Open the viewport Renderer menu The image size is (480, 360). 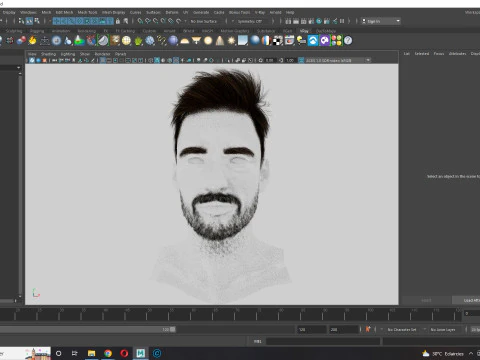pyautogui.click(x=102, y=54)
